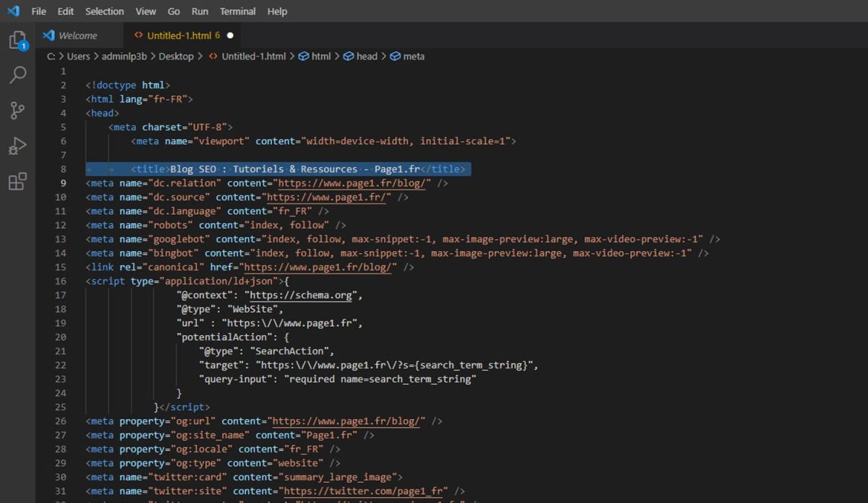
Task: Open the Extensions view icon
Action: click(17, 181)
